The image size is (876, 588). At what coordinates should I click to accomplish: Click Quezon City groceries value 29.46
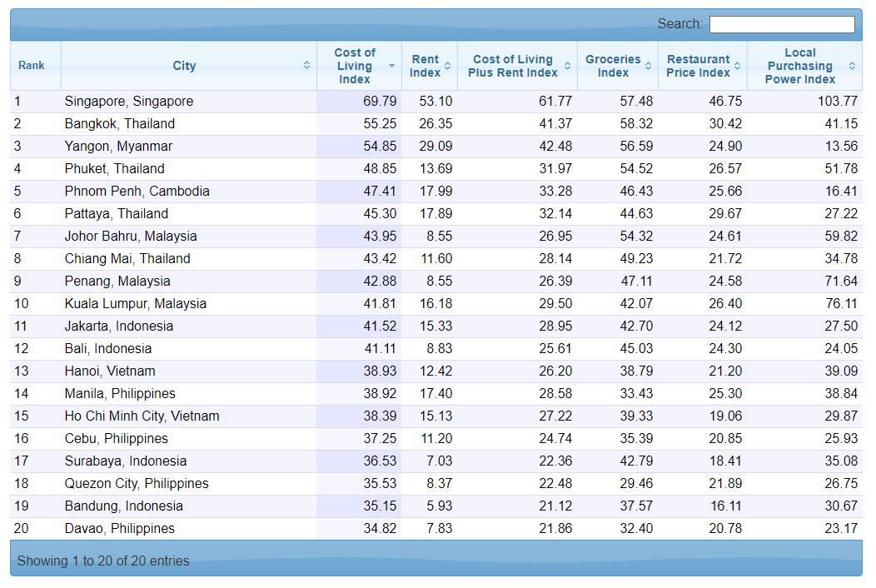pyautogui.click(x=636, y=484)
